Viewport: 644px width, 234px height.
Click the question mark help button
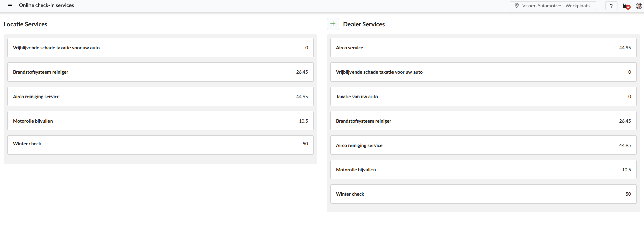click(x=611, y=6)
